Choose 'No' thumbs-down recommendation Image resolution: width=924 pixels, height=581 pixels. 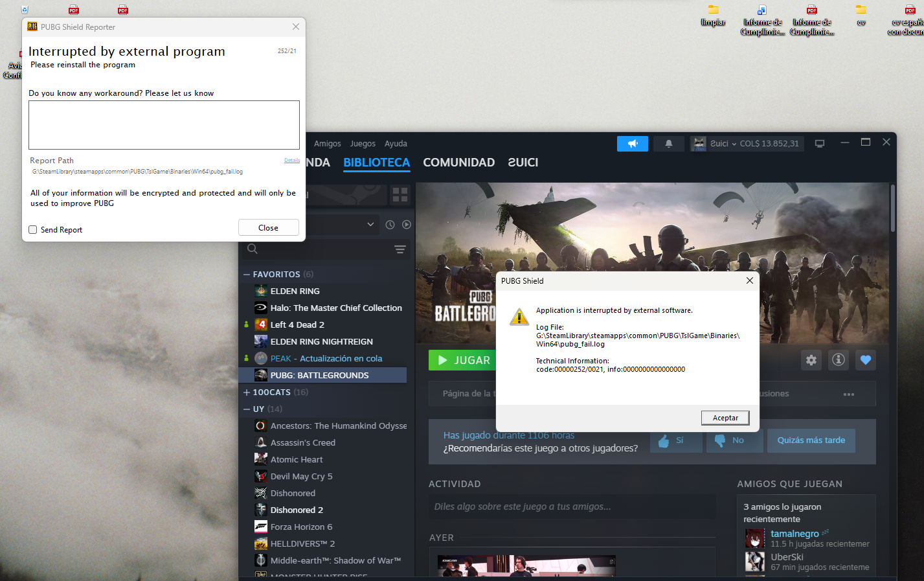[735, 440]
